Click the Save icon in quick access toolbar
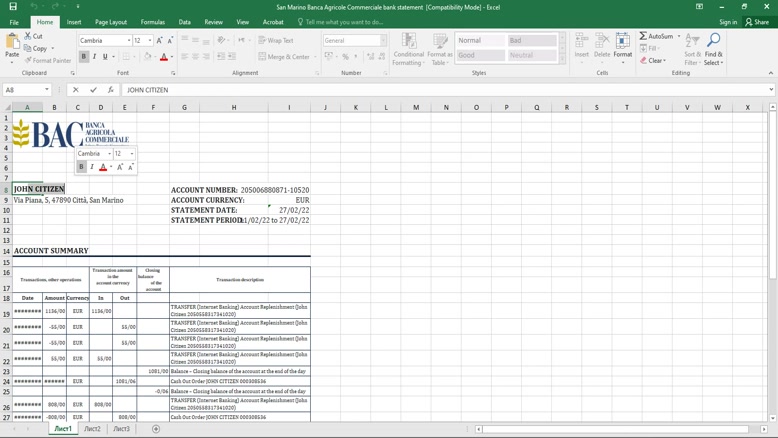Viewport: 778px width, 438px height. (12, 6)
